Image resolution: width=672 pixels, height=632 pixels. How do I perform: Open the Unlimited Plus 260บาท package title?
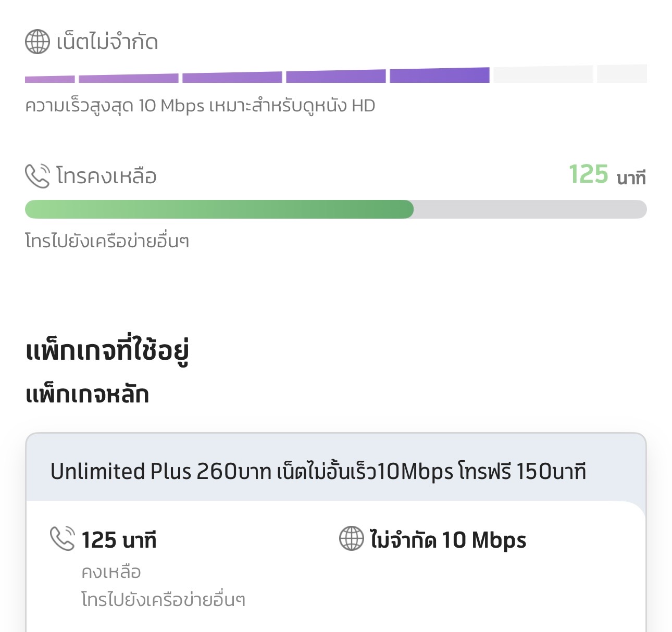(318, 472)
